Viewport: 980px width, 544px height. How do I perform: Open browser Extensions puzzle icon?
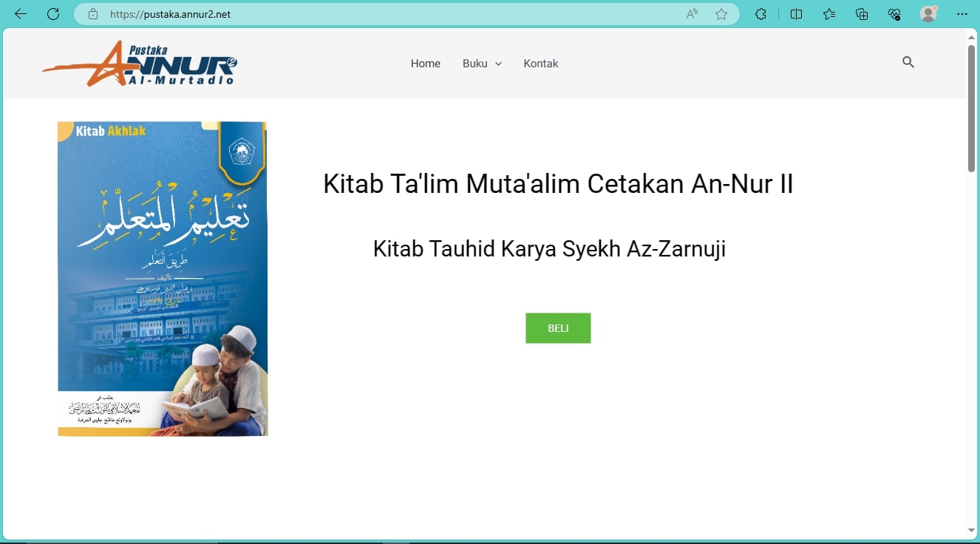click(x=760, y=14)
